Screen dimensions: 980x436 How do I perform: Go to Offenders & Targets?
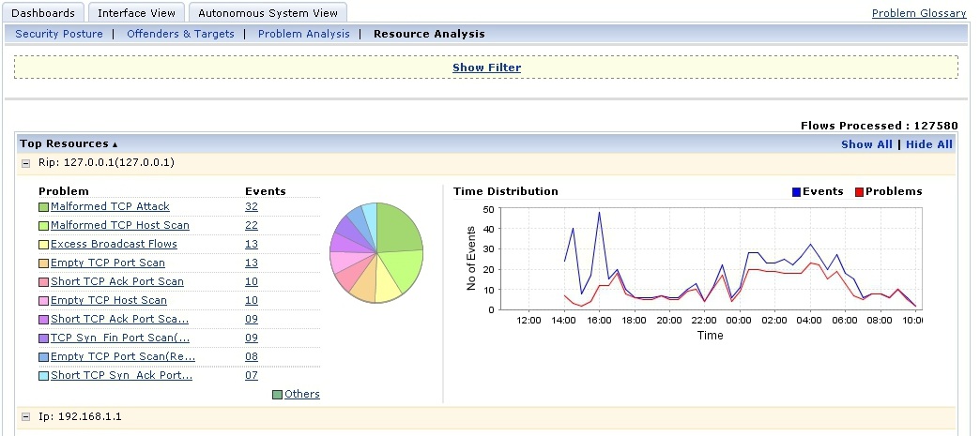180,34
